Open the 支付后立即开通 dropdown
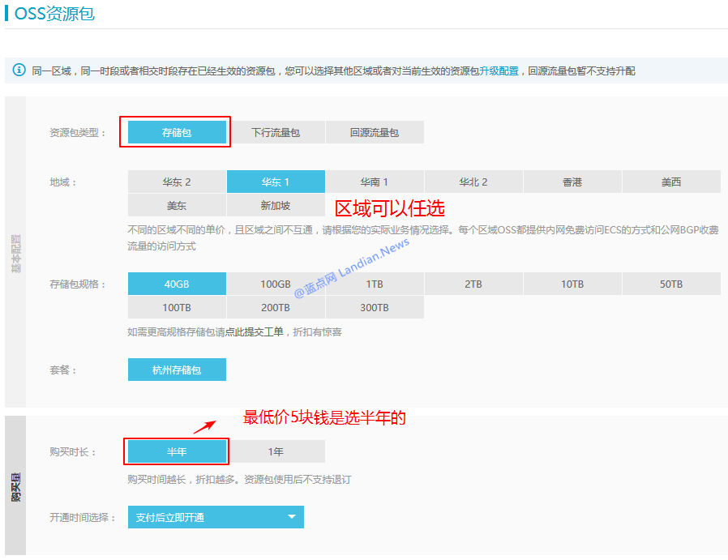This screenshot has width=728, height=560. (215, 516)
